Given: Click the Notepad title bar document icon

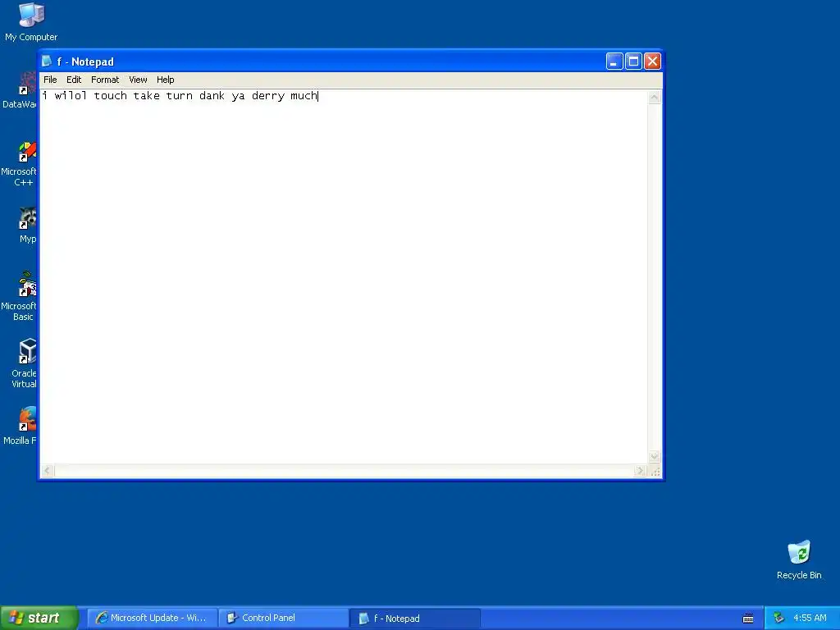Looking at the screenshot, I should (x=47, y=61).
